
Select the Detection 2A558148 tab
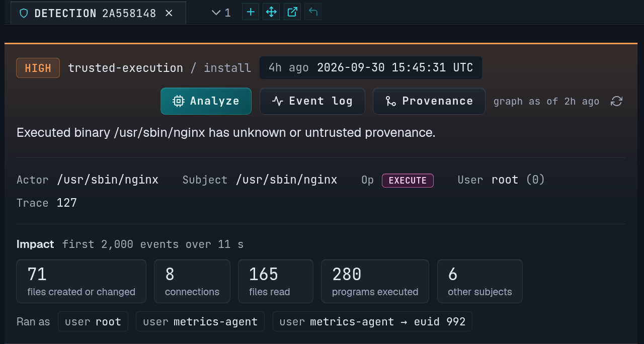coord(99,13)
